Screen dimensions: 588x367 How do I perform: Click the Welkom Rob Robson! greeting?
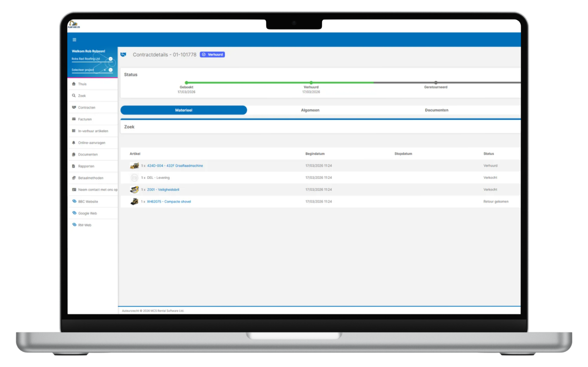tap(88, 51)
